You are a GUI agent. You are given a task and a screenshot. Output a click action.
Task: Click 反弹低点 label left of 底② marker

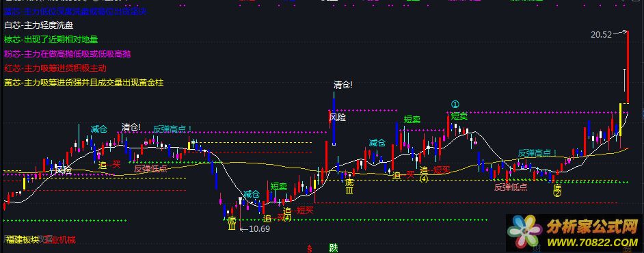coord(511,187)
